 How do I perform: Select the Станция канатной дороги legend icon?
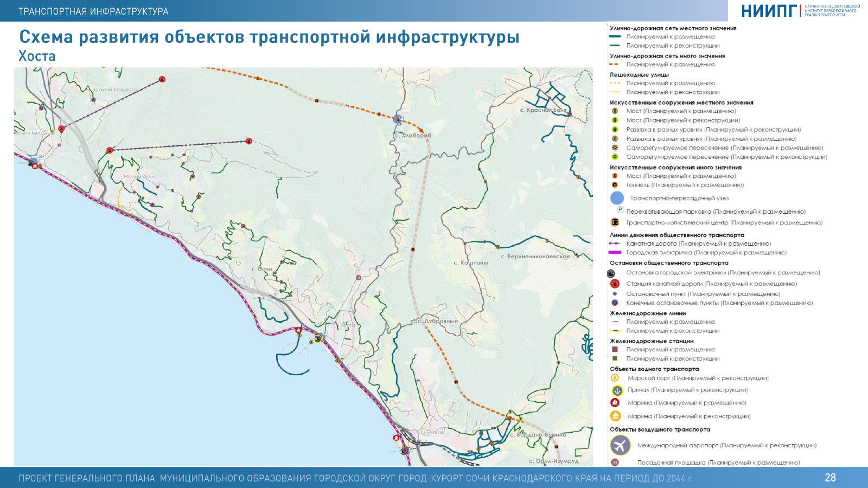click(615, 284)
